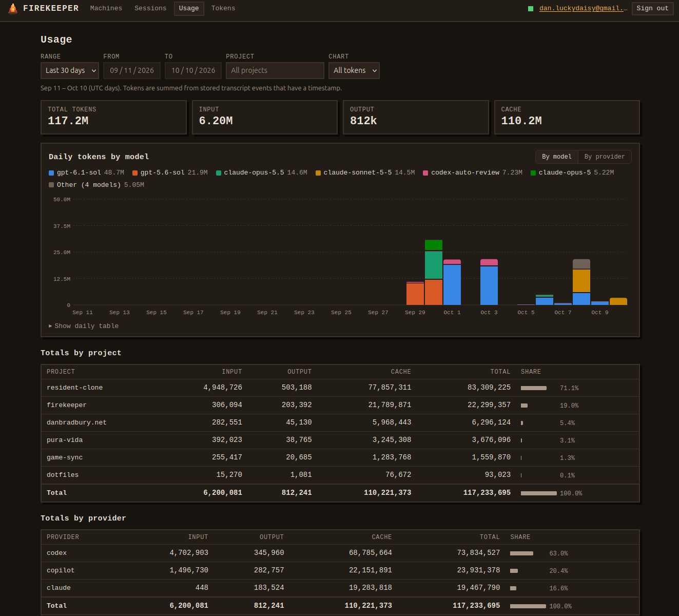The height and width of the screenshot is (616, 679).
Task: Focus the All projects filter field
Action: click(275, 70)
